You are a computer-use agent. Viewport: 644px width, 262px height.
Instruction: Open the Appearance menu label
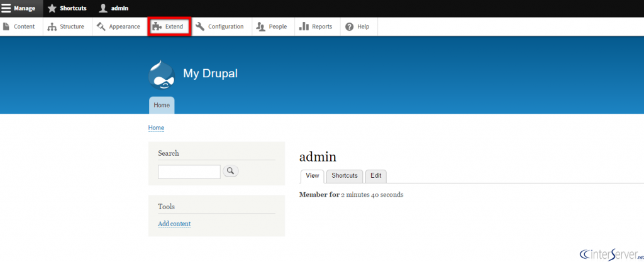125,26
